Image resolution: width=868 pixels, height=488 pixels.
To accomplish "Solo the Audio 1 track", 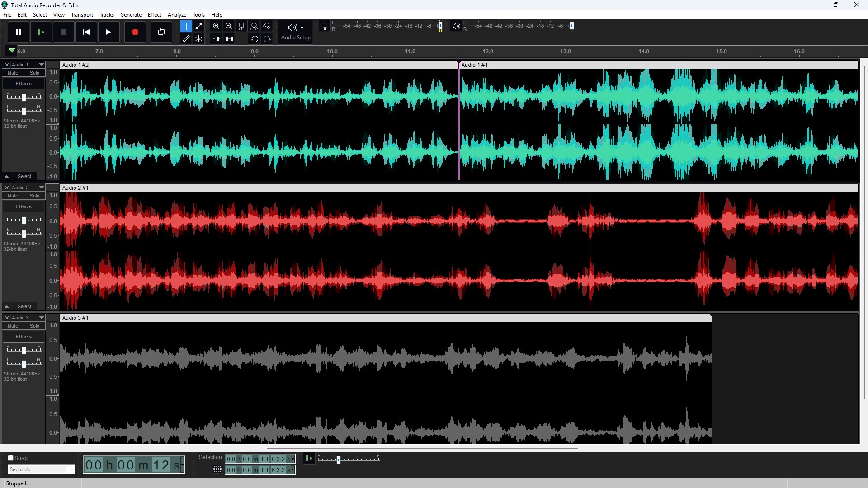I will coord(34,73).
